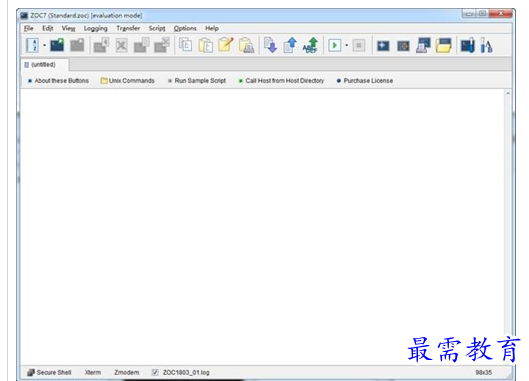Click ZOC1803_01.log in the status bar
This screenshot has width=529, height=381.
click(186, 372)
